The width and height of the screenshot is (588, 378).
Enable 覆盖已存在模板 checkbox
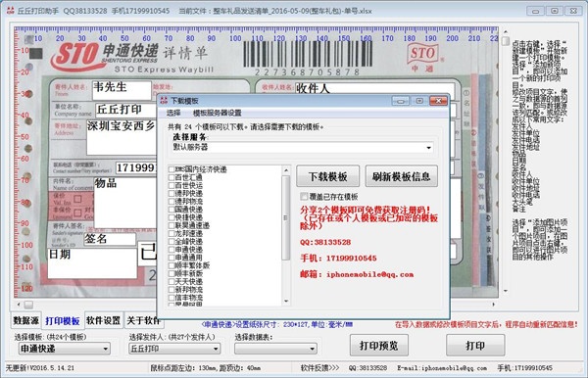point(304,196)
